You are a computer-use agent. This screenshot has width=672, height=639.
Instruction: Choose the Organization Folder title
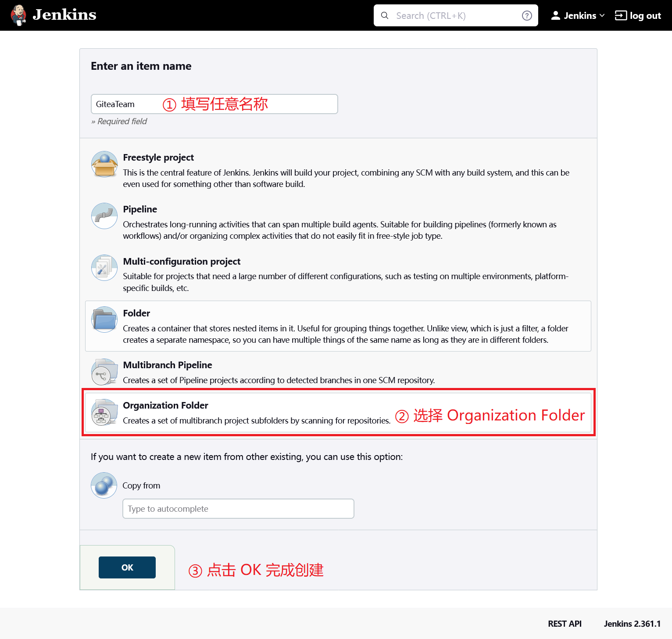tap(165, 406)
